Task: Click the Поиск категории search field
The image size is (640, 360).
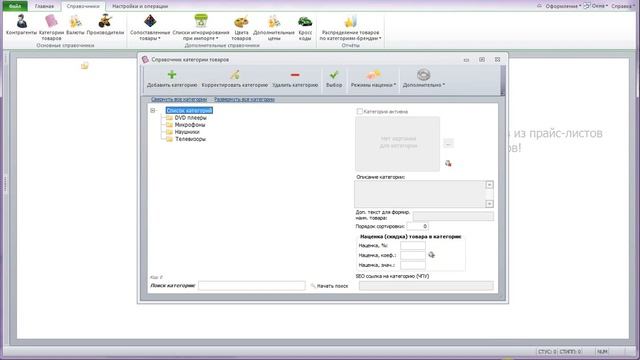Action: tap(252, 286)
